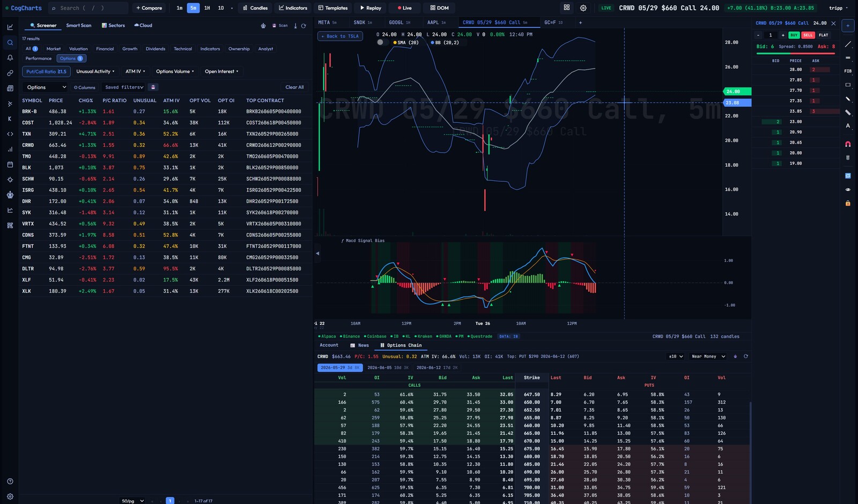Refresh the screener results
The image size is (858, 504).
(x=304, y=26)
